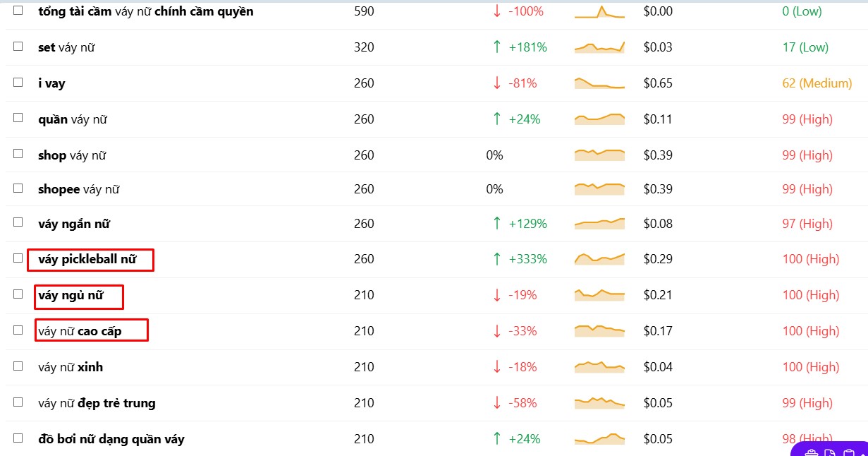
Task: Click the green up arrow beside +181%
Action: tap(497, 47)
